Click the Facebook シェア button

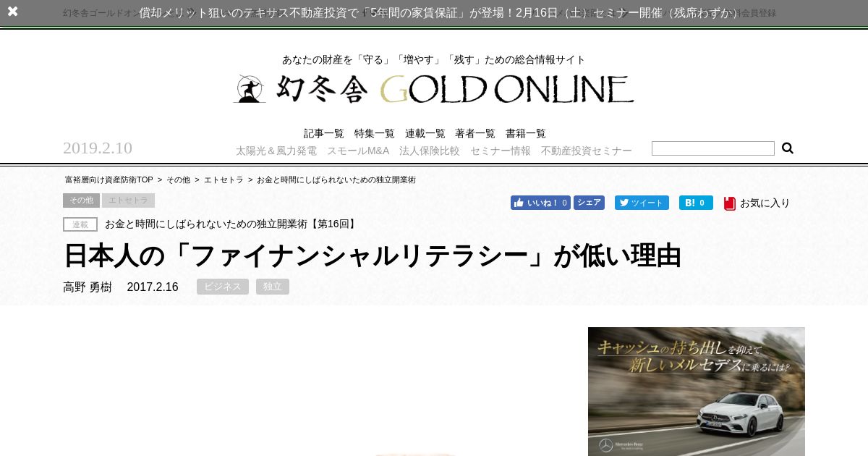pos(589,203)
